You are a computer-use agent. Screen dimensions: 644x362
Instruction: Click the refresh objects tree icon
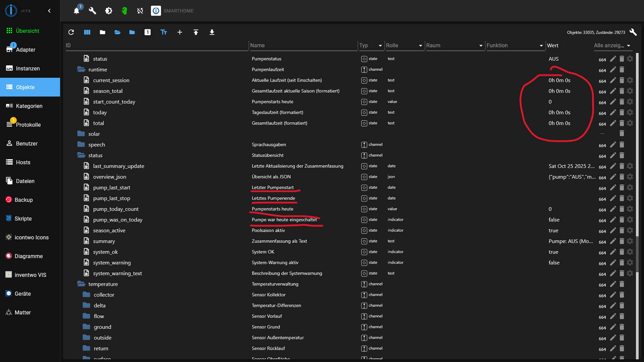pos(71,32)
